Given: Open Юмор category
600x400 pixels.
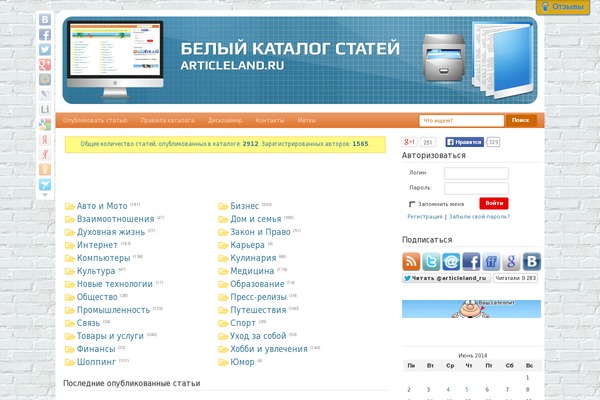Looking at the screenshot, I should coord(242,362).
